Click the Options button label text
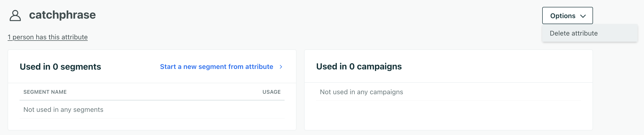Screen dimensions: 644x135 (x=562, y=16)
